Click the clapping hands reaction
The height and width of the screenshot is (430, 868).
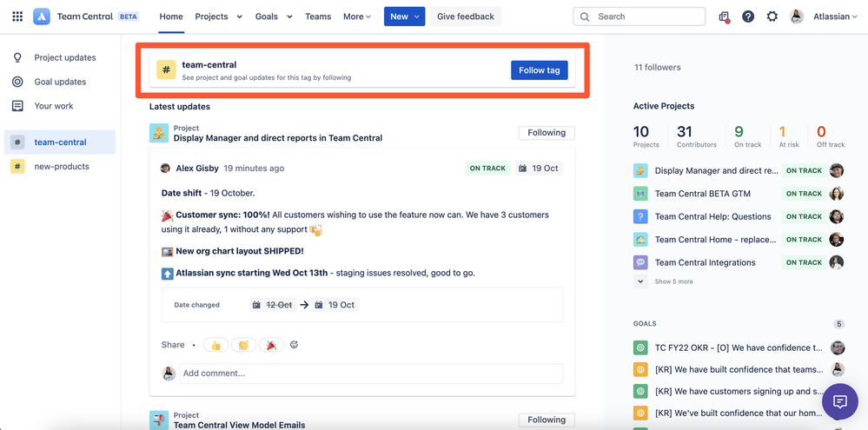tap(243, 345)
